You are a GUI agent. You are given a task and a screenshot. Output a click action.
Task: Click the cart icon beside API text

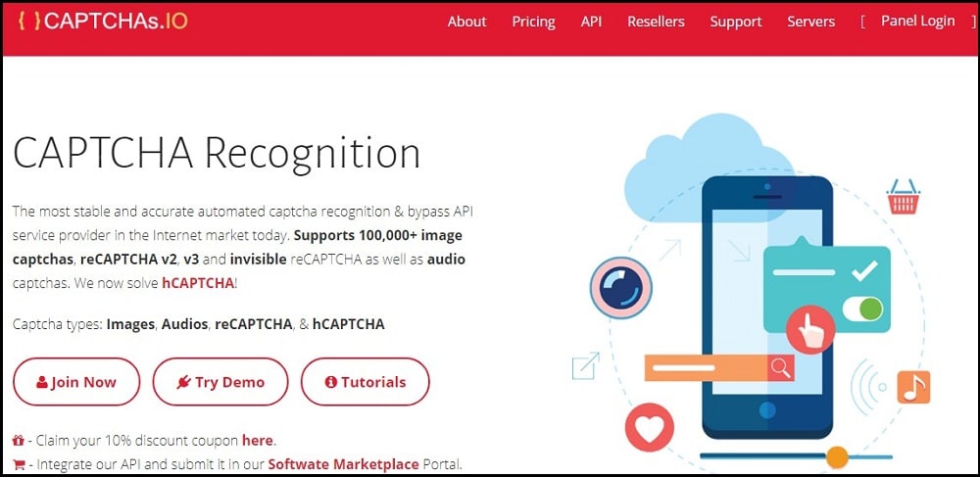(x=19, y=464)
